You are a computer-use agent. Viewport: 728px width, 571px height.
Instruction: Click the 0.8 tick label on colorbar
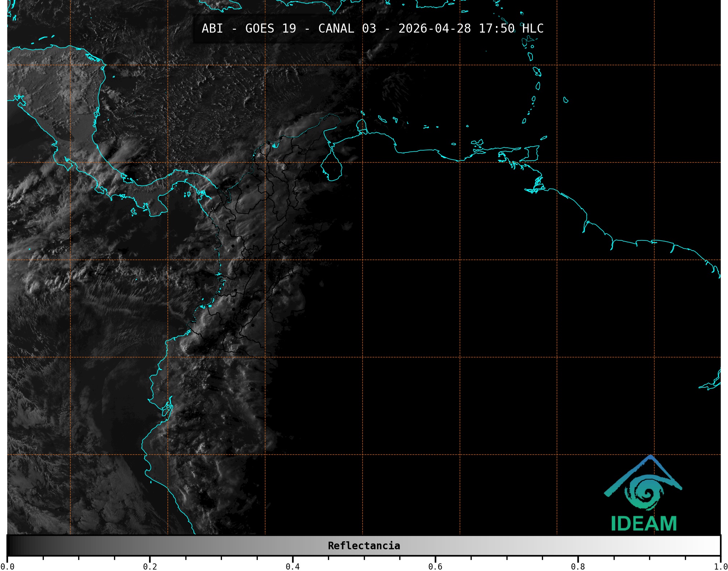[578, 566]
